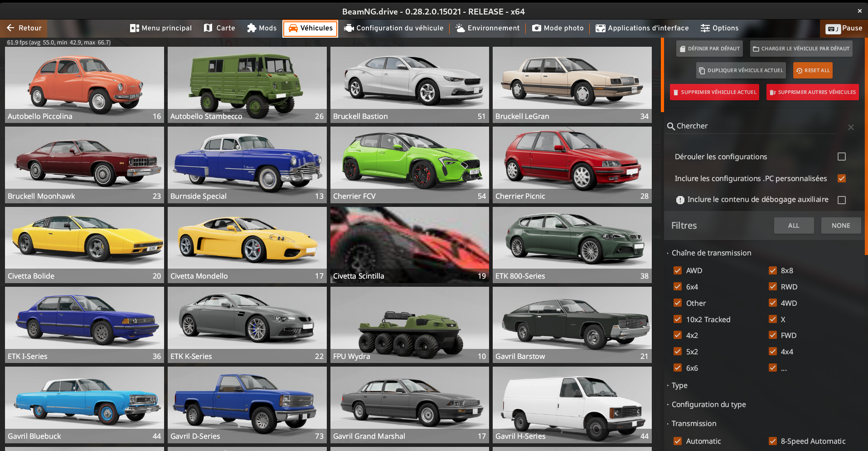
Task: Click Reset All button
Action: [x=813, y=71]
